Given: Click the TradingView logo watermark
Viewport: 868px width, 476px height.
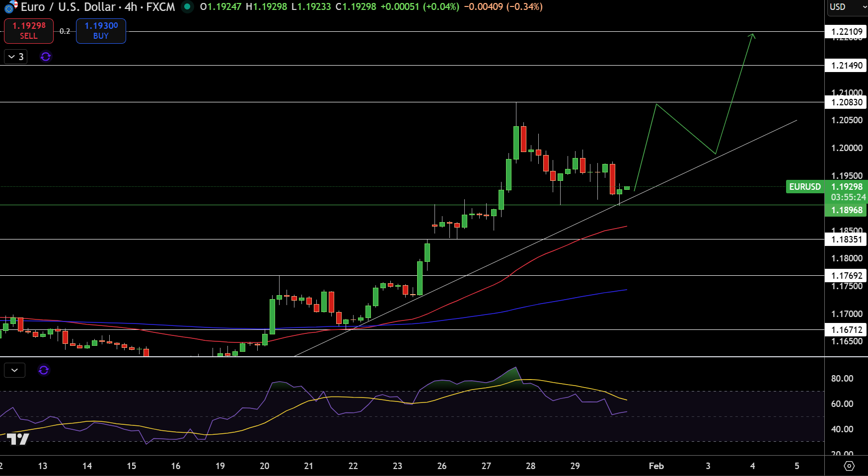Looking at the screenshot, I should tap(18, 439).
